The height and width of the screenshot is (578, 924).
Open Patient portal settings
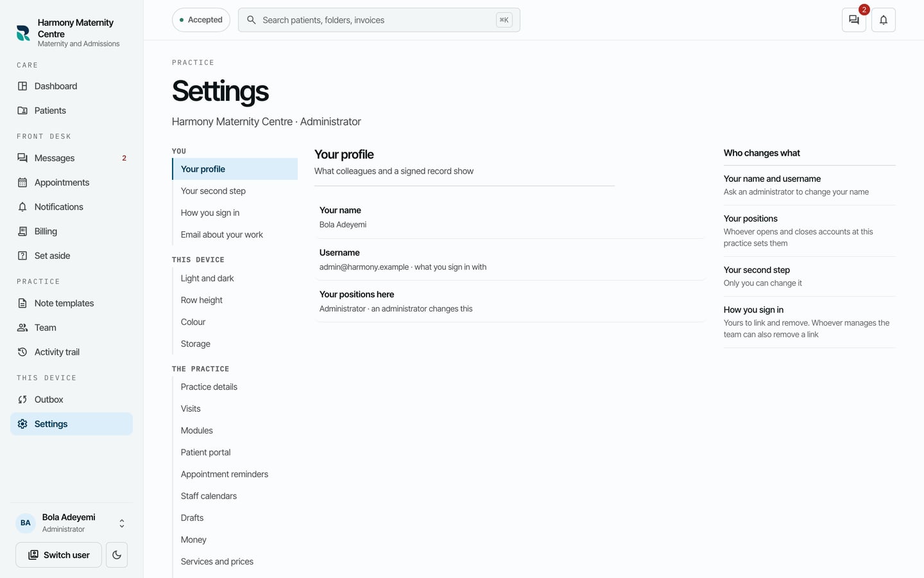235,452
